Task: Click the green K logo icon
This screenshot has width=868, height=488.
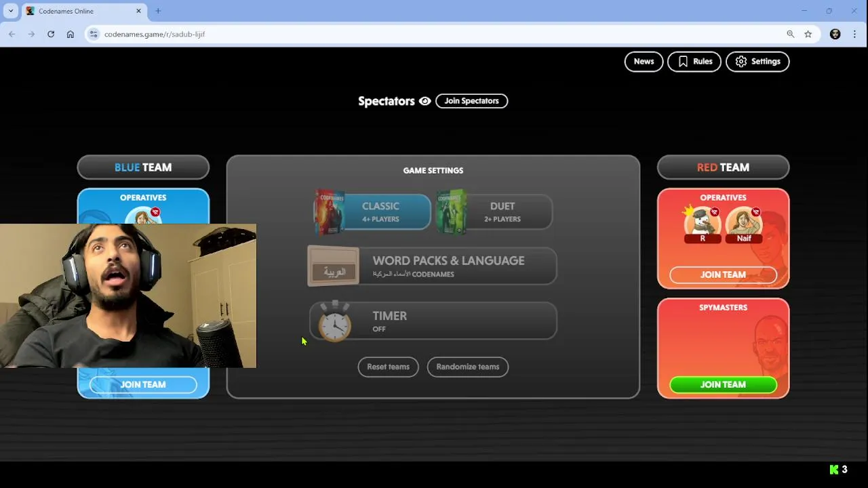Action: pyautogui.click(x=834, y=470)
